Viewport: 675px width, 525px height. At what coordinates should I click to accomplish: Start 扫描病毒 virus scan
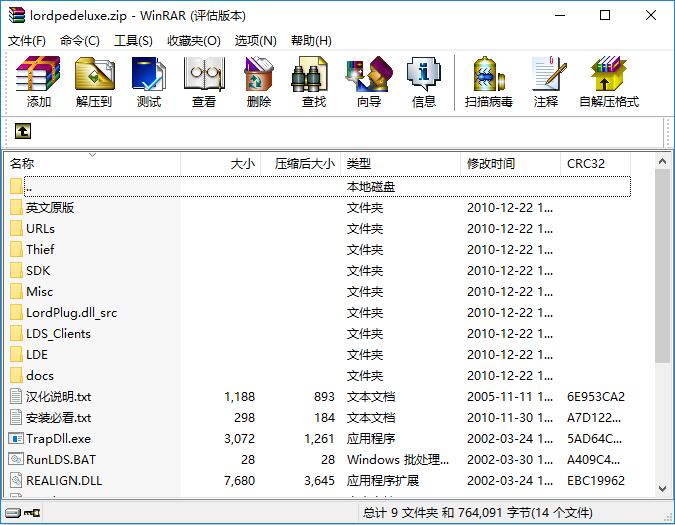pyautogui.click(x=489, y=82)
